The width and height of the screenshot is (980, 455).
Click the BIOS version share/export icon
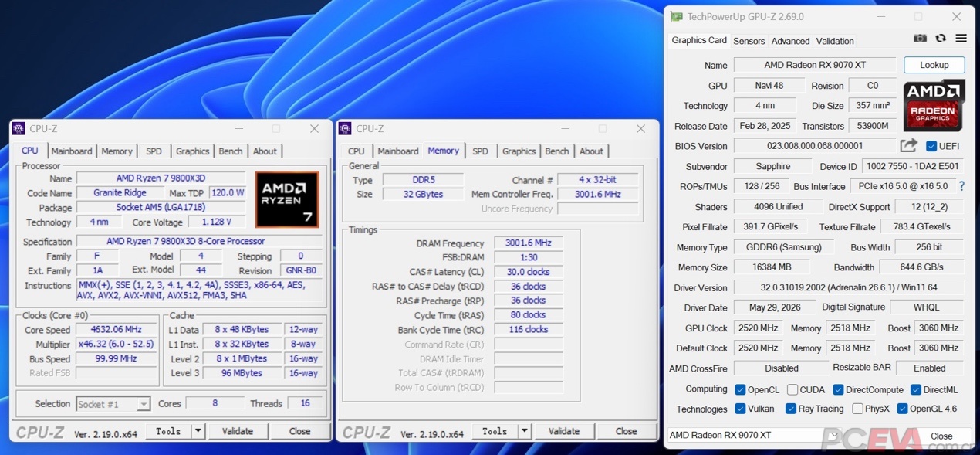point(908,145)
